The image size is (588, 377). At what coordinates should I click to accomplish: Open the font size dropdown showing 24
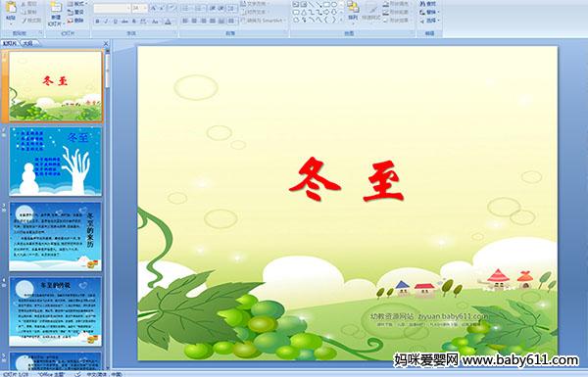pyautogui.click(x=139, y=8)
